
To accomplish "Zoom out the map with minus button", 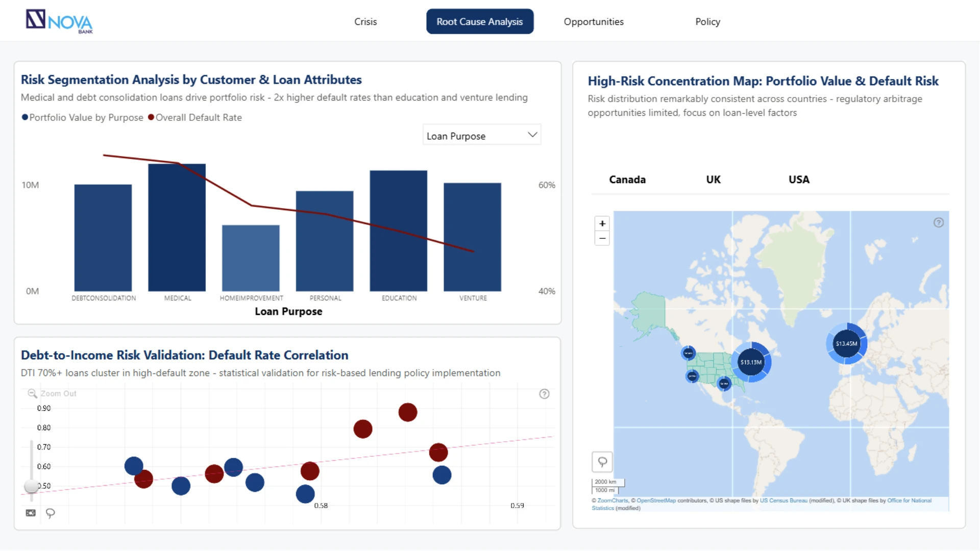I will pyautogui.click(x=602, y=238).
